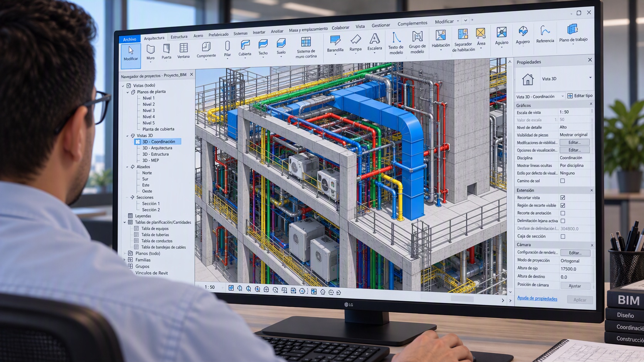Enable the Caja de sección checkbox
This screenshot has height=362, width=644.
click(x=563, y=237)
